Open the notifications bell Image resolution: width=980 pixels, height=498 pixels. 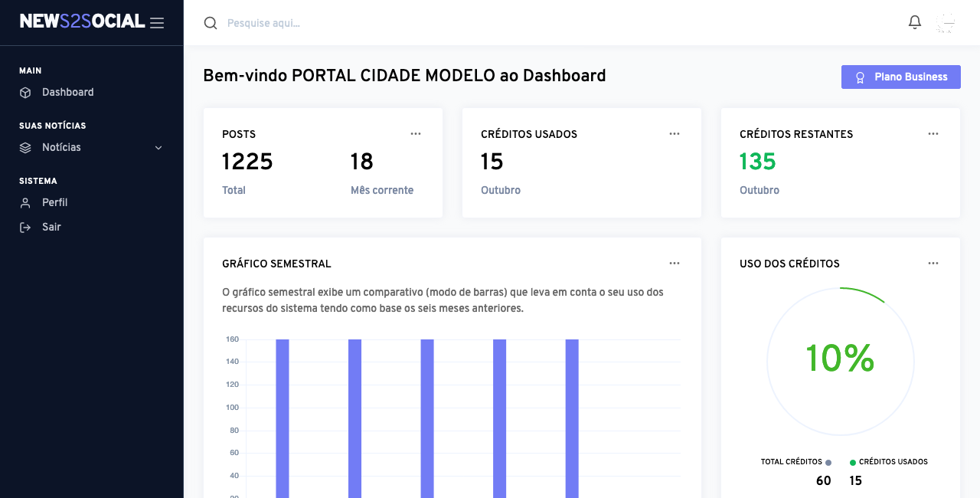tap(915, 22)
